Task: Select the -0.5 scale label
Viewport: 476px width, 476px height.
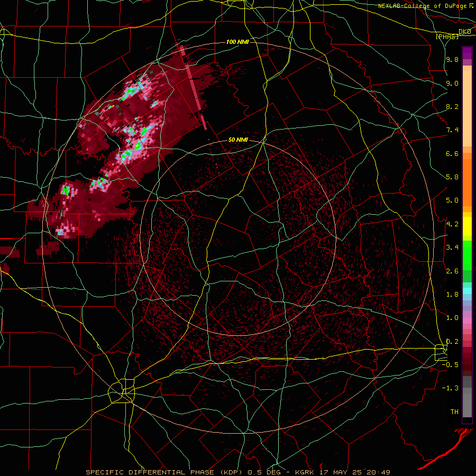Action: pos(451,365)
